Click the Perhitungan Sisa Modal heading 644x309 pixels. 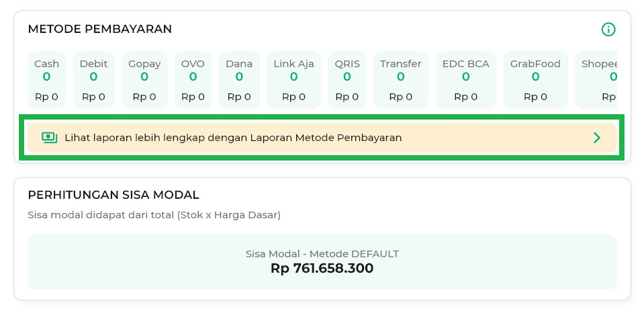click(113, 195)
